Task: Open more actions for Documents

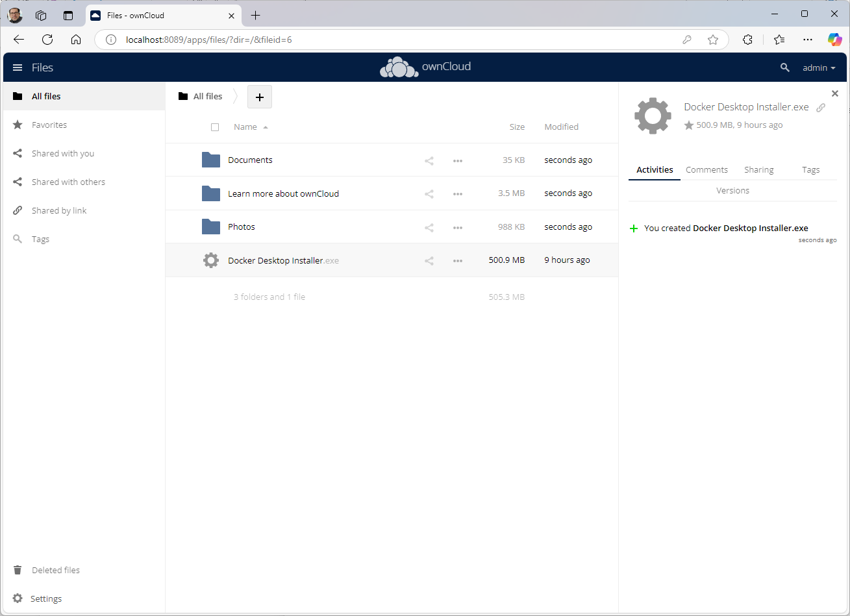Action: click(x=458, y=160)
